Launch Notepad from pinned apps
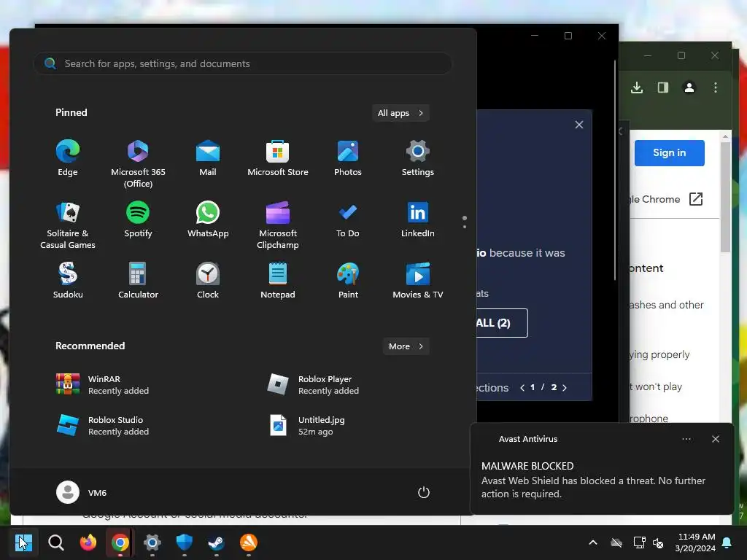 278,281
